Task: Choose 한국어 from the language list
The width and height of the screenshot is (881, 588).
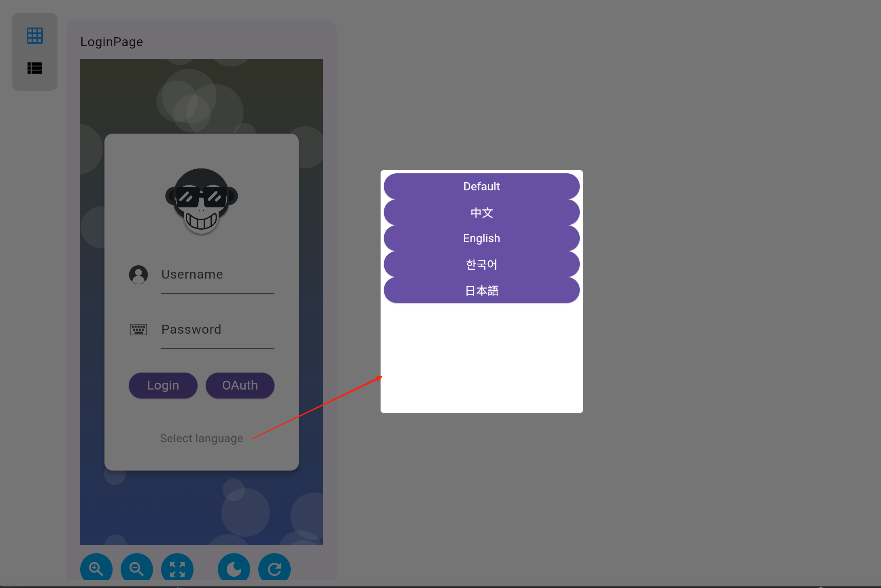Action: tap(482, 264)
